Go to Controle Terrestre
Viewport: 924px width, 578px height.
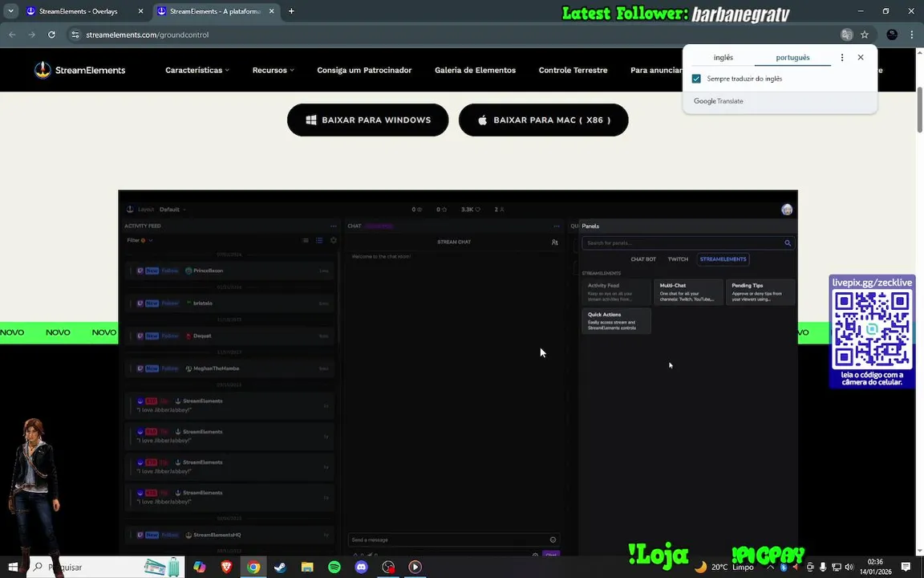pyautogui.click(x=573, y=70)
